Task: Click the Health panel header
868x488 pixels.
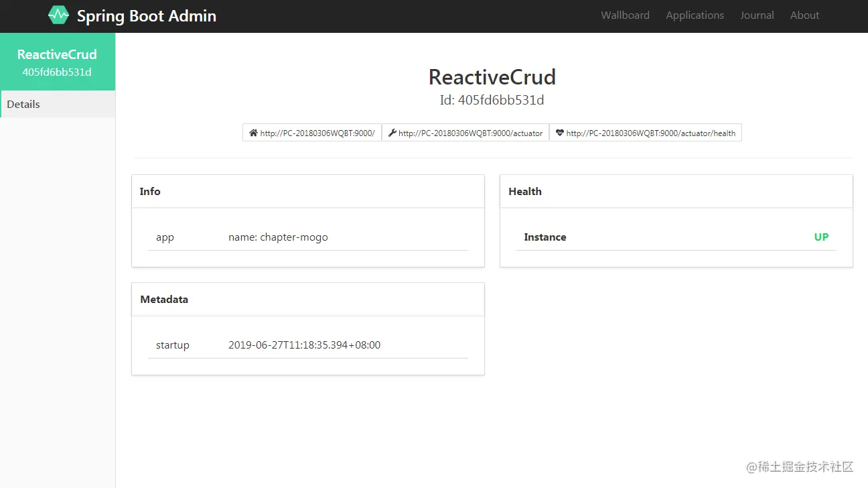Action: click(x=676, y=192)
